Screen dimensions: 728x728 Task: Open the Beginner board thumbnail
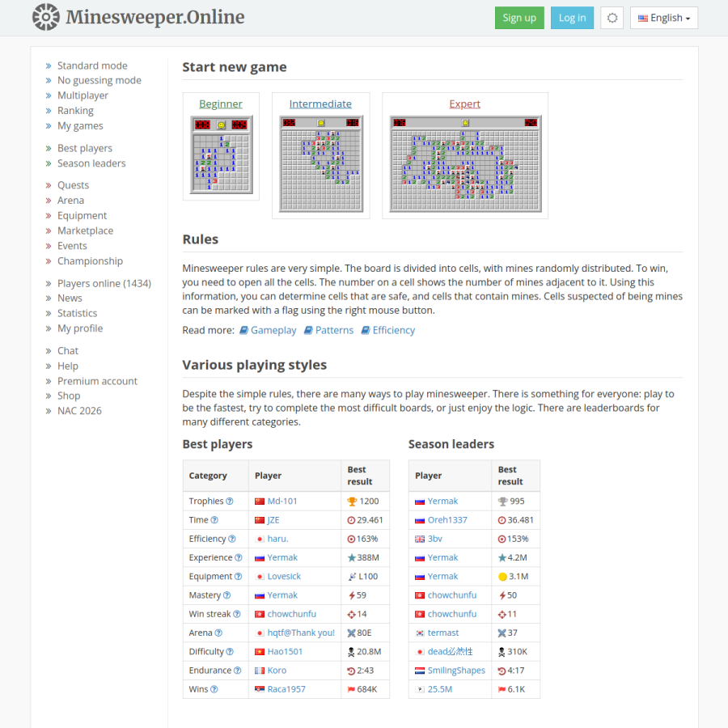point(222,154)
